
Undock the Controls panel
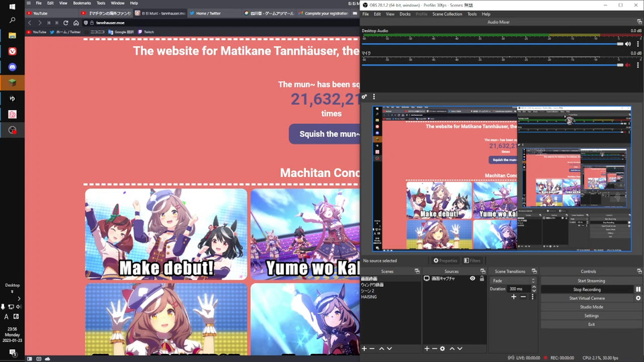[639, 271]
